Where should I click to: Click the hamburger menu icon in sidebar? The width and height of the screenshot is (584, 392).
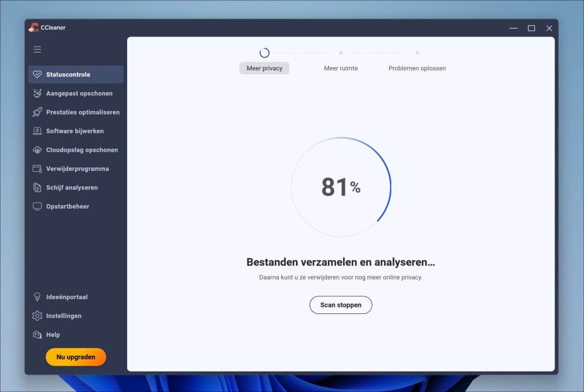tap(37, 50)
